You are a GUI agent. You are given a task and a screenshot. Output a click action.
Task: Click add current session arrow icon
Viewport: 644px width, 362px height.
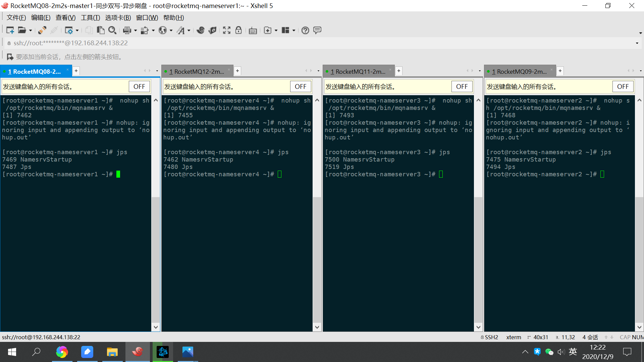(x=10, y=57)
